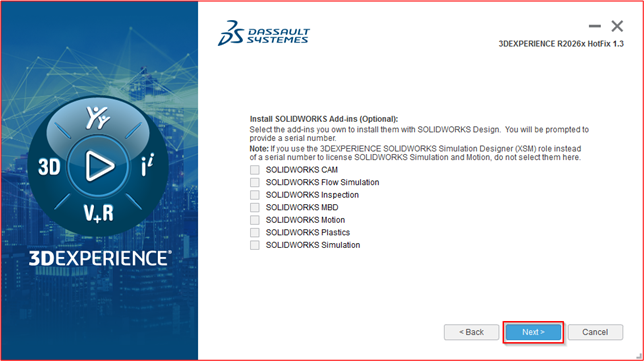
Task: Close the installer window
Action: tap(617, 26)
